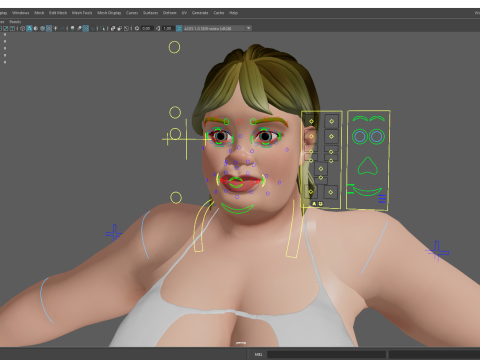This screenshot has height=360, width=480.
Task: Toggle multisample anti-aliasing
Action: point(86,28)
